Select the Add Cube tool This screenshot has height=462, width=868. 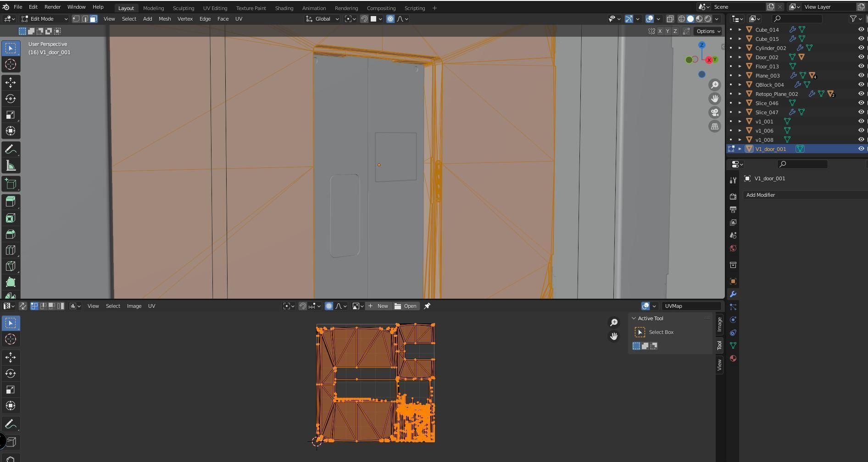[11, 184]
